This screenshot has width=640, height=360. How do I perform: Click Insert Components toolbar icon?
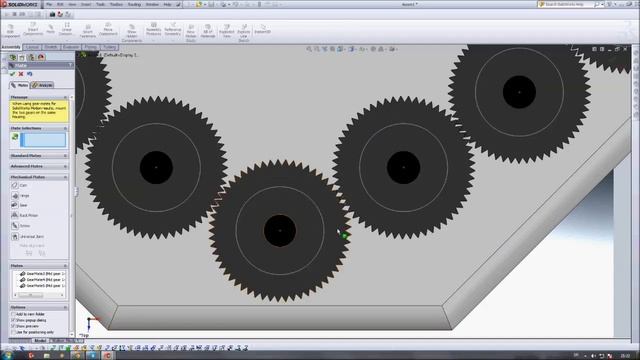coord(33,30)
